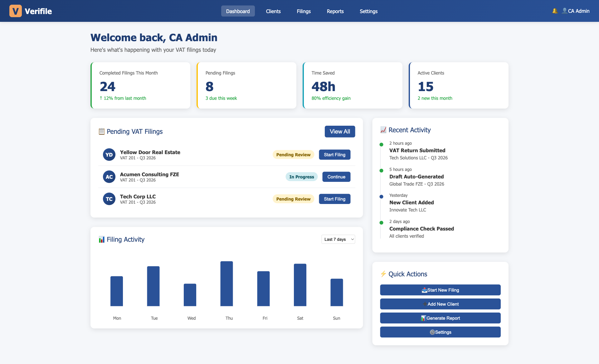
Task: Click '2 new this month' text
Action: click(435, 98)
